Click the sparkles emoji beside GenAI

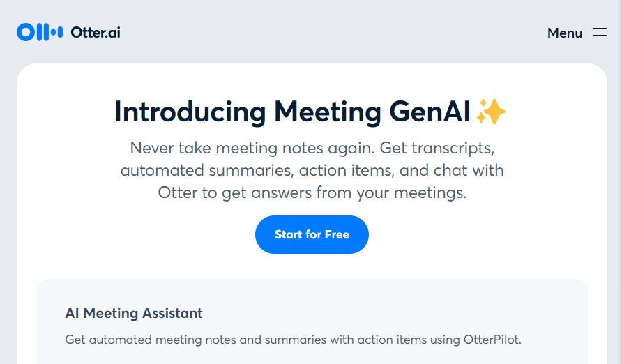tap(491, 112)
